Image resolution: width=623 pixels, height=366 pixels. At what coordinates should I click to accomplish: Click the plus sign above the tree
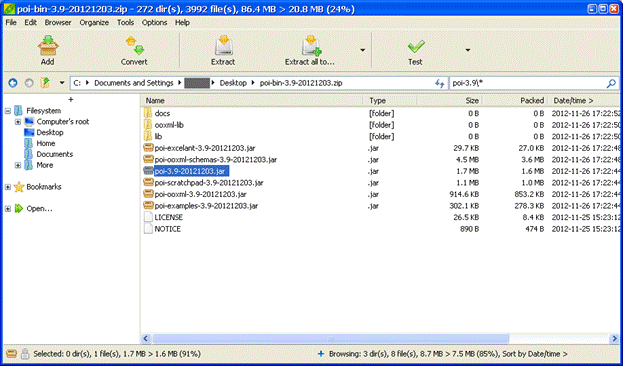pyautogui.click(x=71, y=99)
